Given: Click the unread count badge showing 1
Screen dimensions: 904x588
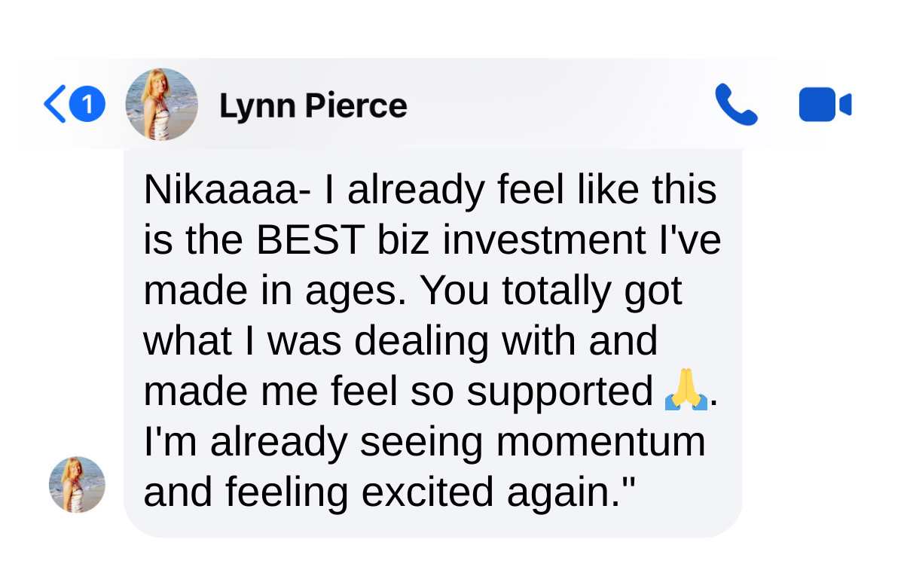Looking at the screenshot, I should click(88, 105).
